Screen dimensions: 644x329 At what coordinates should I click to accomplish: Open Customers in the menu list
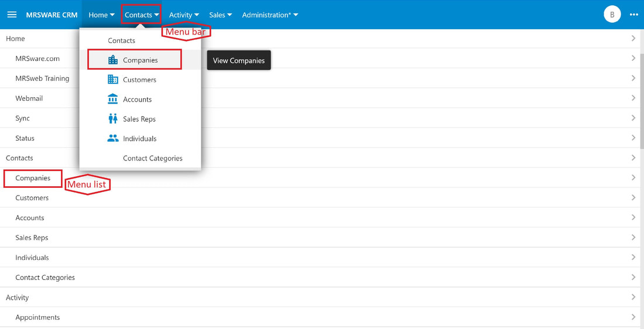click(32, 197)
